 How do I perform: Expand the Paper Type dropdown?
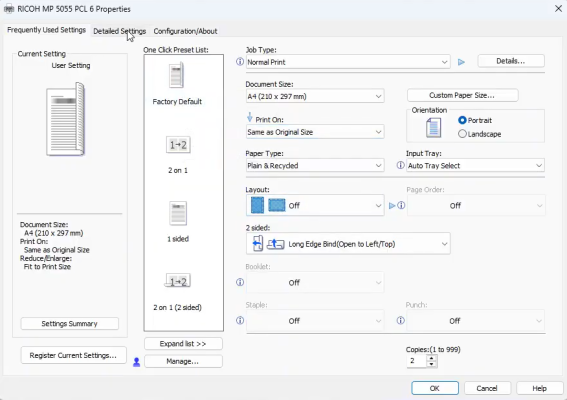tap(315, 165)
